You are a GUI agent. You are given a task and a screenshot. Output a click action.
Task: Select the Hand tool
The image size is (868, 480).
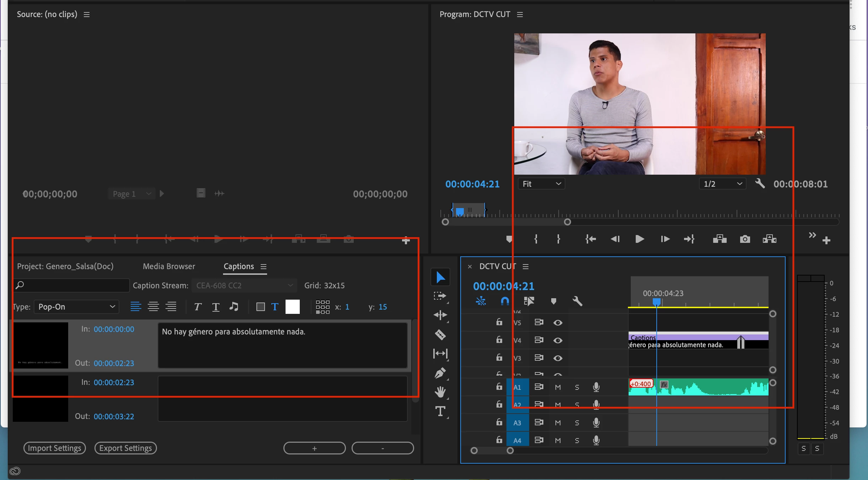pos(440,392)
